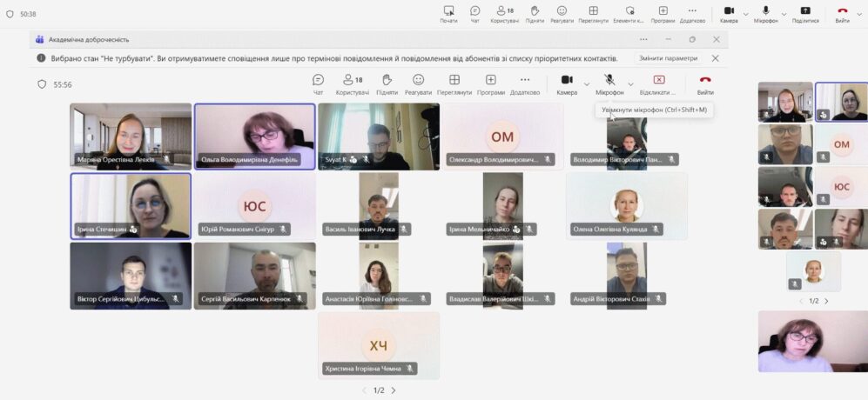The image size is (868, 400).
Task: Select Христина Ігорівна Чемна's participant tile
Action: [378, 345]
